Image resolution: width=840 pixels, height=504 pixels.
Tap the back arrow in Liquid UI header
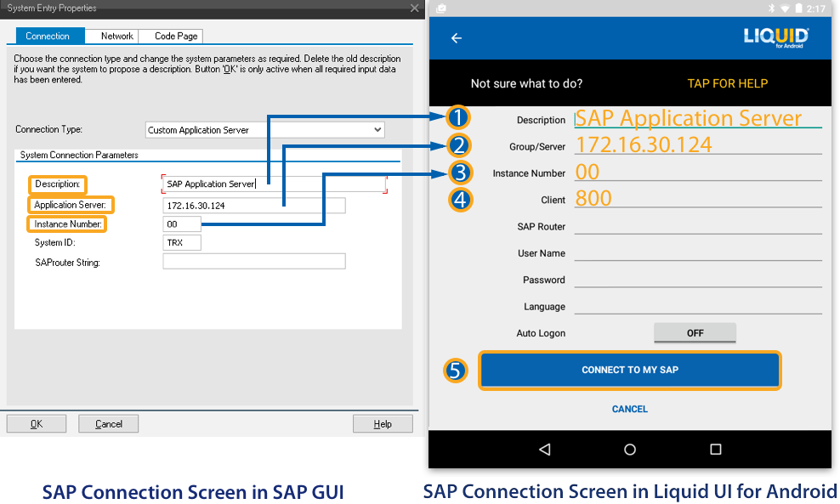coord(457,38)
